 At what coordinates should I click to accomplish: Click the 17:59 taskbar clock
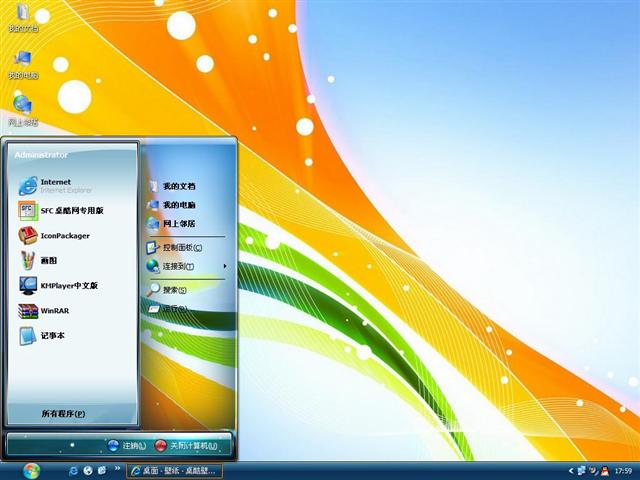(623, 471)
